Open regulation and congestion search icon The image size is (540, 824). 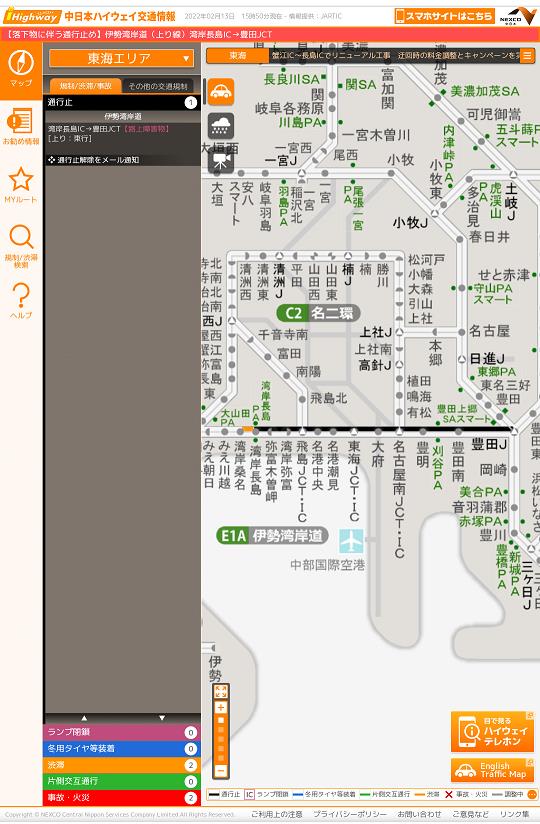(x=21, y=238)
